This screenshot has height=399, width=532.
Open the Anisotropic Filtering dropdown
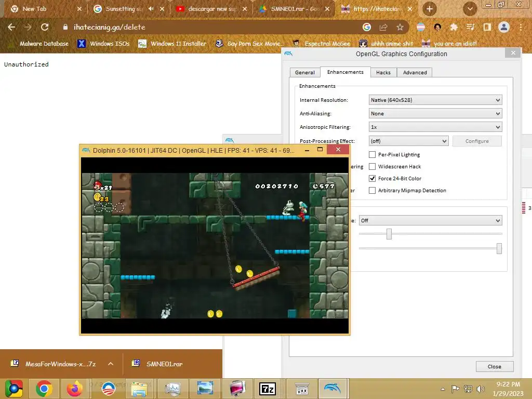(x=435, y=127)
